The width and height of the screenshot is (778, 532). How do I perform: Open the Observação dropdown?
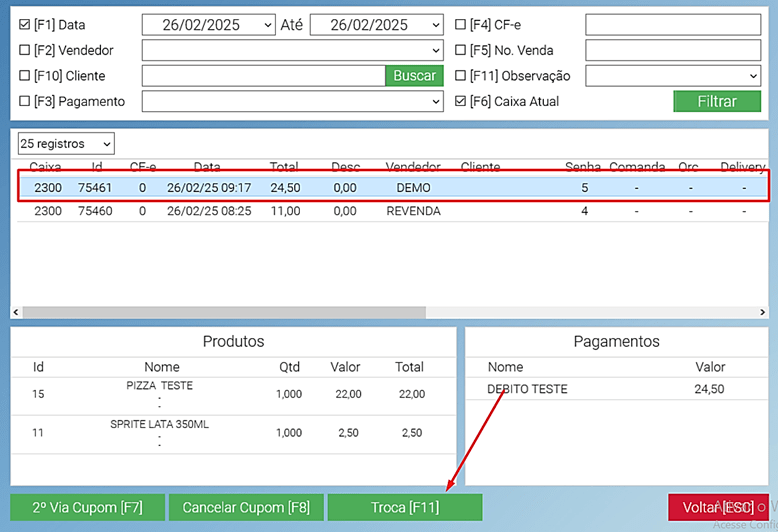point(752,76)
